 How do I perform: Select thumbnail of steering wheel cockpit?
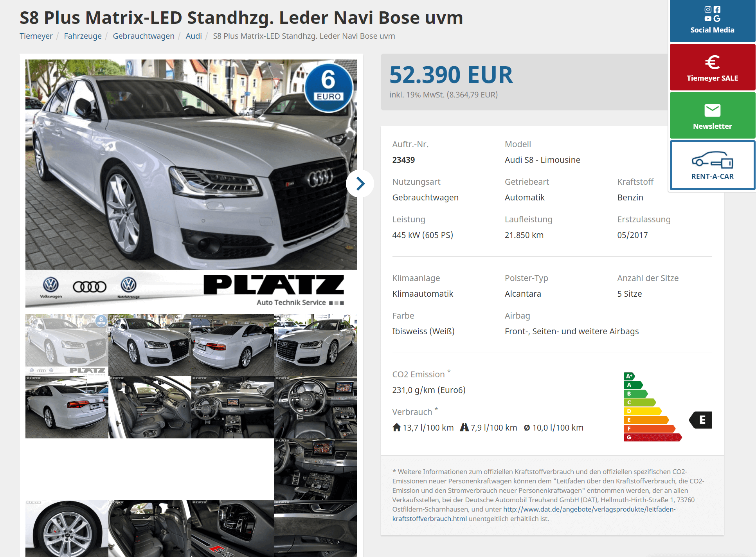click(x=316, y=407)
